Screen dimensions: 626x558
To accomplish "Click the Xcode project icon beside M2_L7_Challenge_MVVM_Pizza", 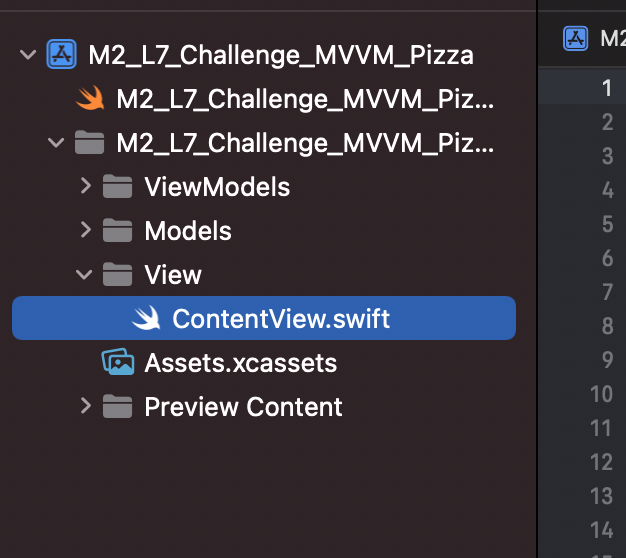I will point(61,54).
